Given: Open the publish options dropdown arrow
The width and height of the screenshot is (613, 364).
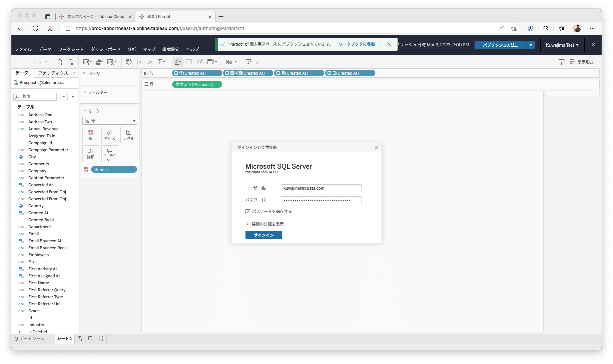Looking at the screenshot, I should pyautogui.click(x=531, y=45).
